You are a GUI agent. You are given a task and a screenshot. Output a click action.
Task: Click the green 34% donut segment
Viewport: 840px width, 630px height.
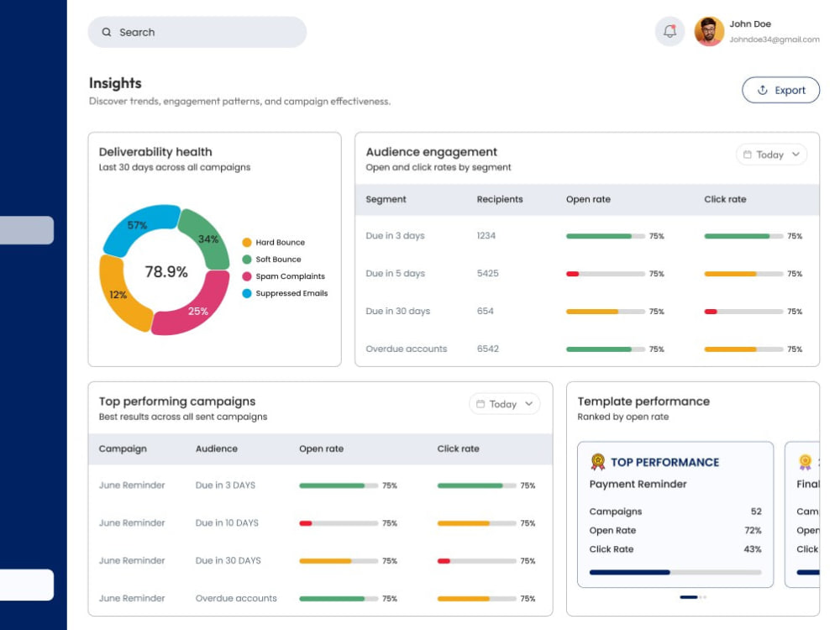coord(209,239)
